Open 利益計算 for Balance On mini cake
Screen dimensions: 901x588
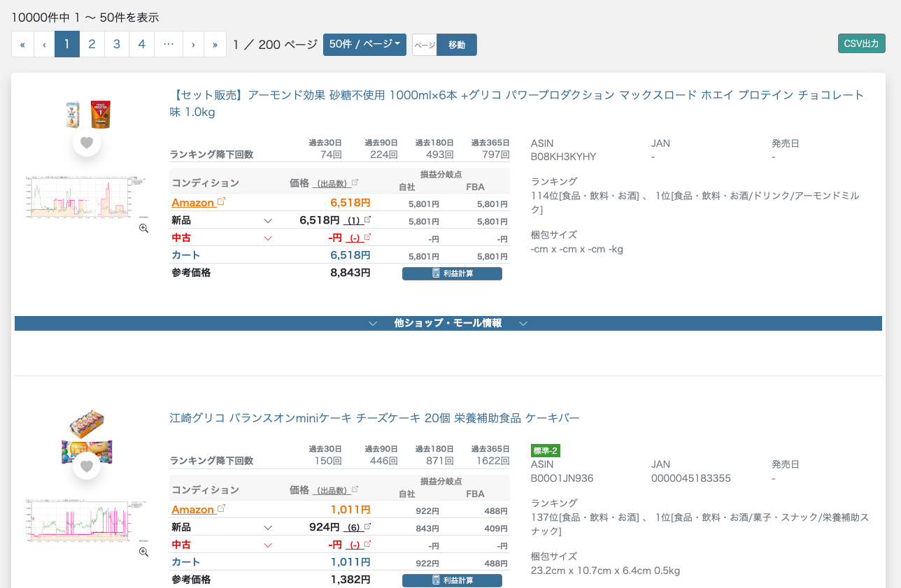point(452,580)
